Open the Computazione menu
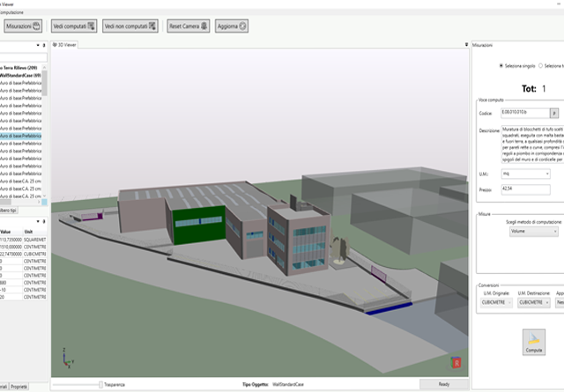 pyautogui.click(x=11, y=12)
